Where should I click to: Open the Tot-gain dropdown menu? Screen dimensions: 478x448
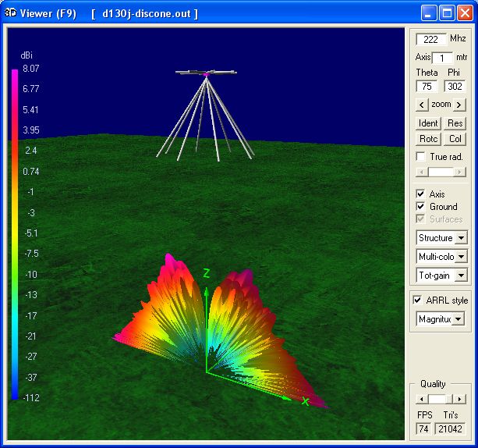click(x=461, y=276)
